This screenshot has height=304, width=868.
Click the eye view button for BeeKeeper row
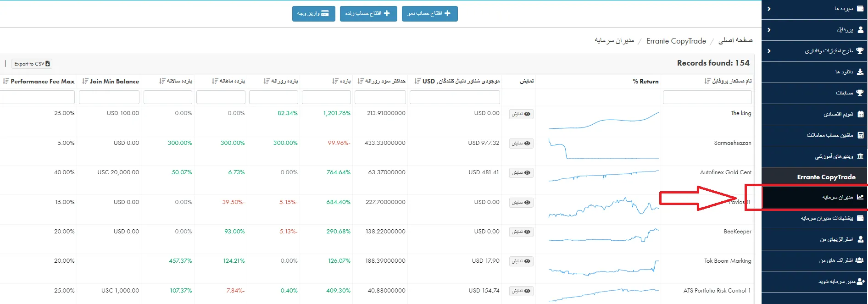tap(521, 232)
